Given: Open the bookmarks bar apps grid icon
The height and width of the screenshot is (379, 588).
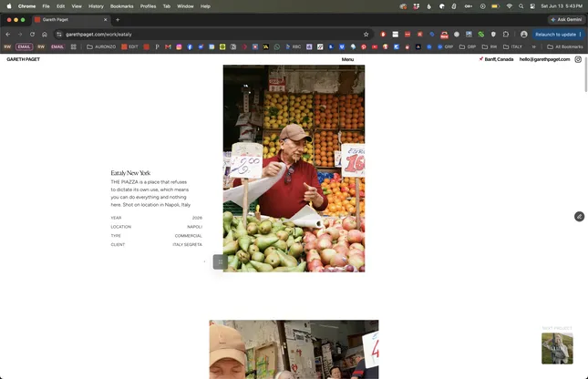Looking at the screenshot, I should pyautogui.click(x=74, y=46).
